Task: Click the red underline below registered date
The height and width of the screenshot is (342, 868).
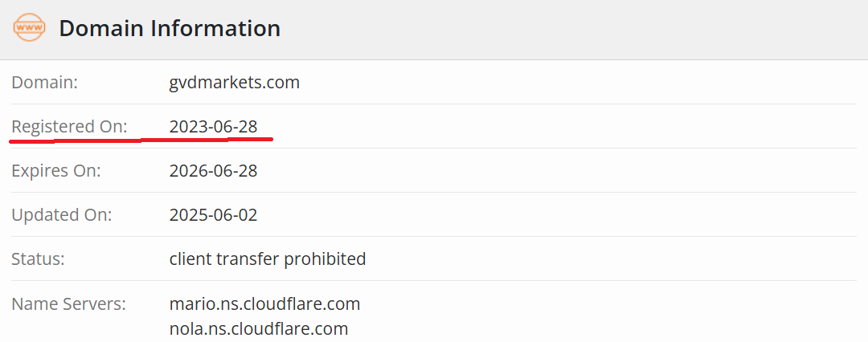Action: (x=207, y=139)
